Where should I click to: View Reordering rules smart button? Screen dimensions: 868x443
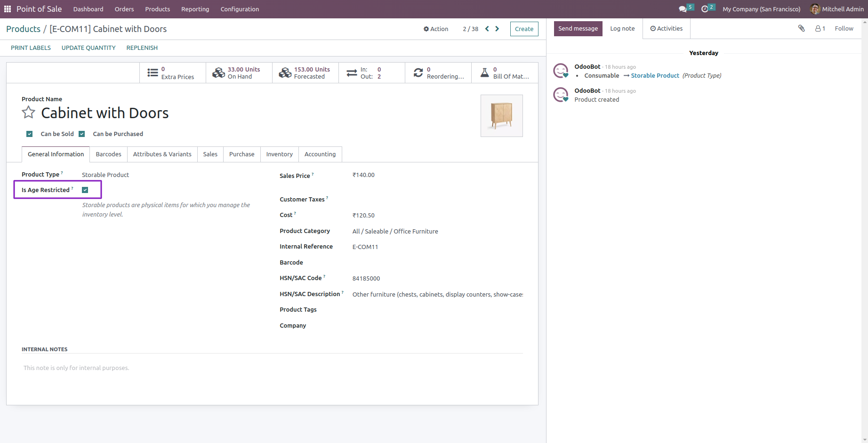[x=438, y=72]
